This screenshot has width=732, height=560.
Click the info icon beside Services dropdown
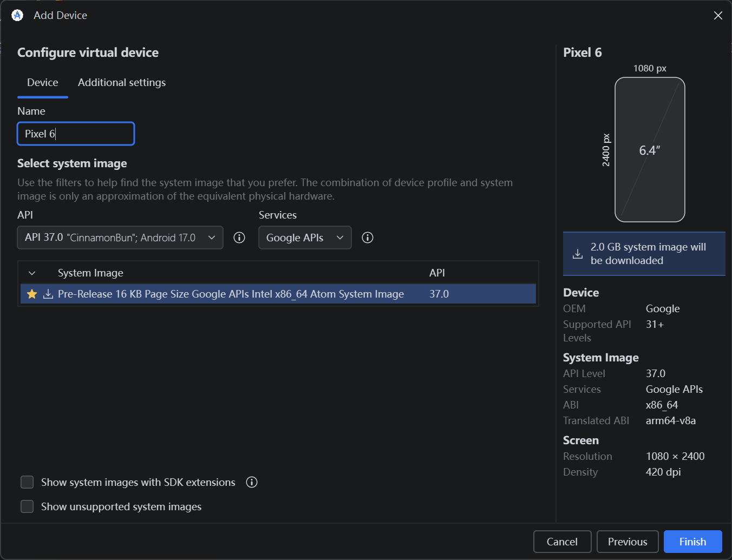point(368,238)
